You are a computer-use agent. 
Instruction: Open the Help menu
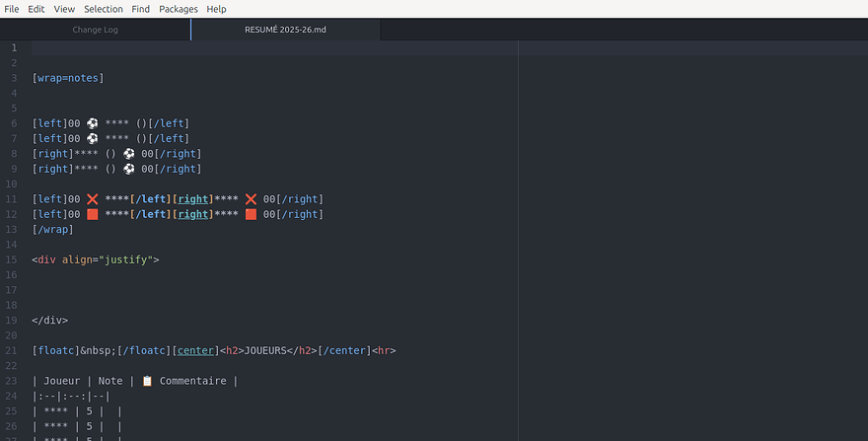click(x=216, y=9)
